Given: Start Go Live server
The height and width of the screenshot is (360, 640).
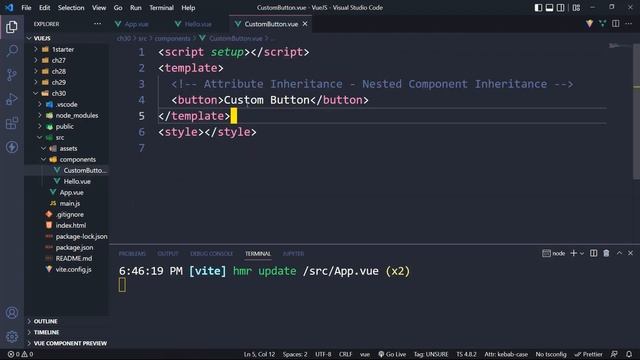Looking at the screenshot, I should (392, 354).
